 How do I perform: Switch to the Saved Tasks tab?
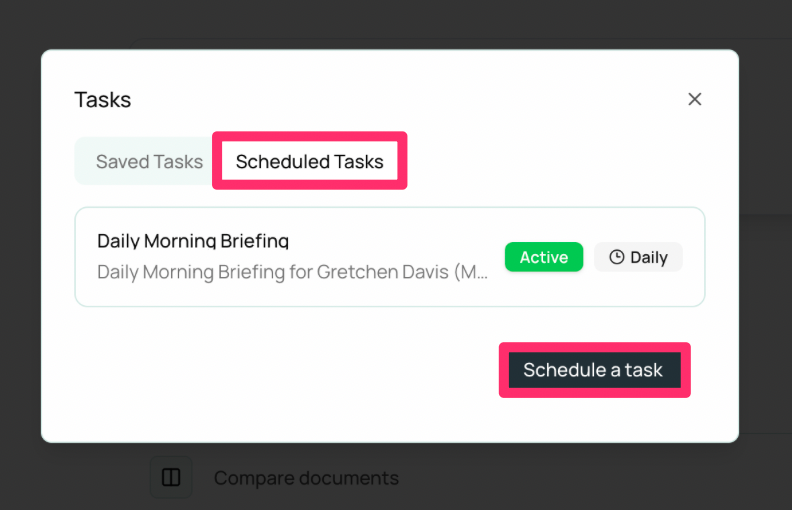[x=149, y=162]
